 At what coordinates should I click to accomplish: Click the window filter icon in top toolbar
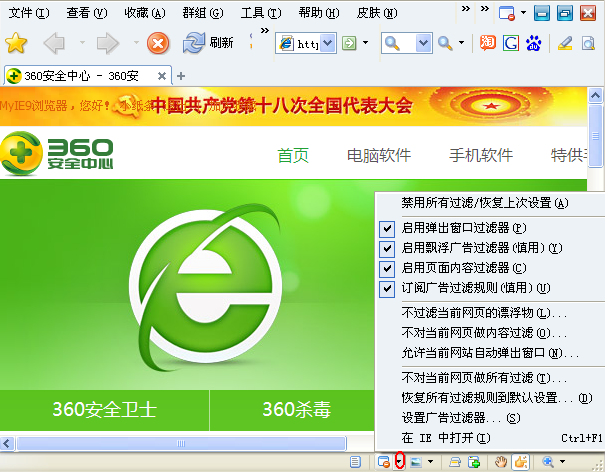(507, 13)
